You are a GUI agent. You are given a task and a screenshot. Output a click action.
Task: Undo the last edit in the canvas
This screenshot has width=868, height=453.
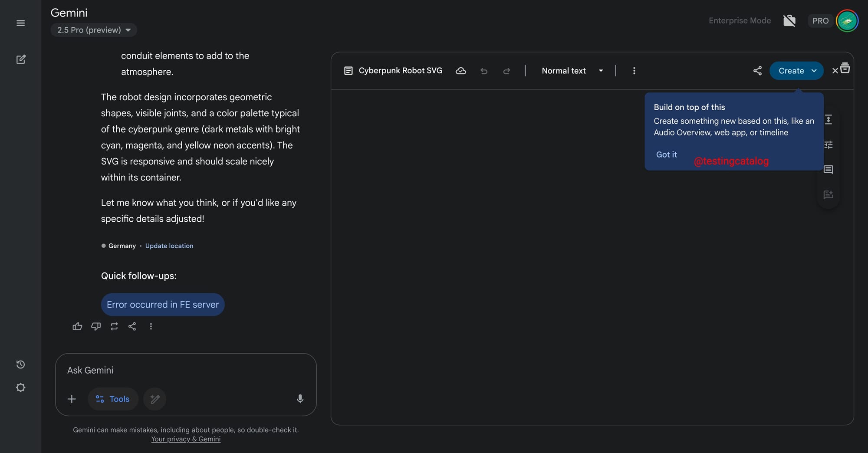(x=484, y=71)
